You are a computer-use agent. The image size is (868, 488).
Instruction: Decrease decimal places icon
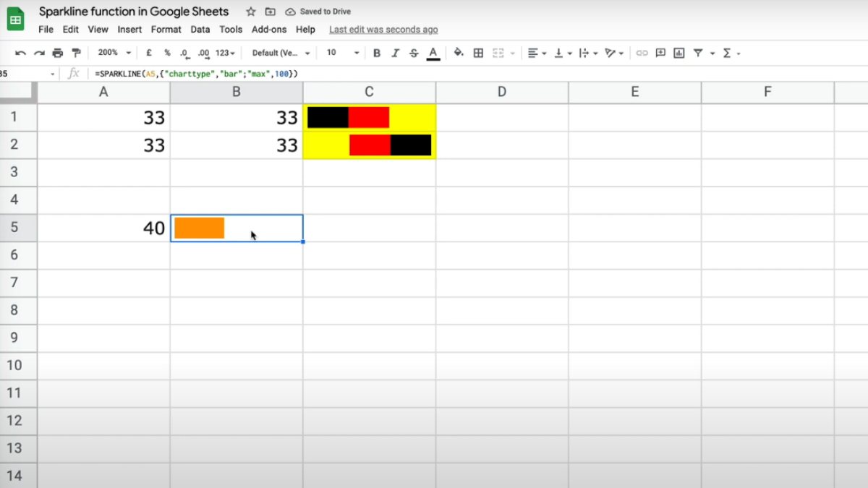185,53
